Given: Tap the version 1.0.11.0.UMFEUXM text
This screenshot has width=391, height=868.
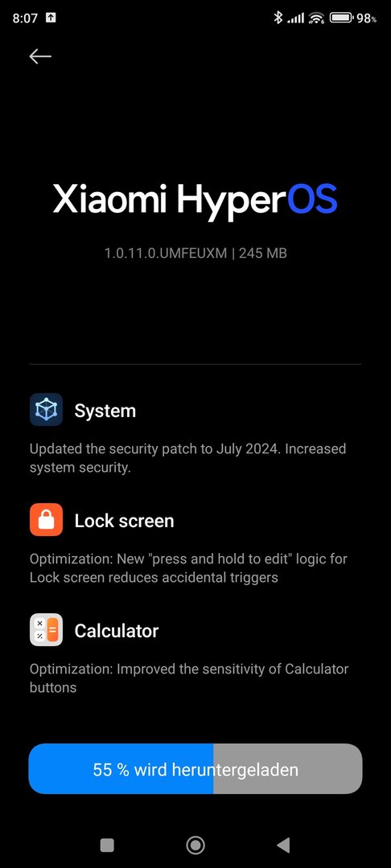Looking at the screenshot, I should point(166,253).
